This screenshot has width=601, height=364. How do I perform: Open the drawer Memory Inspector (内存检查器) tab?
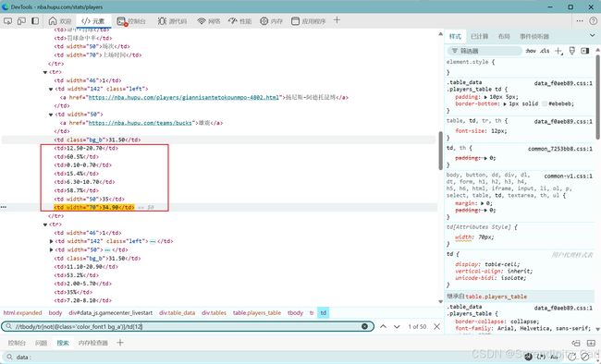pos(92,343)
